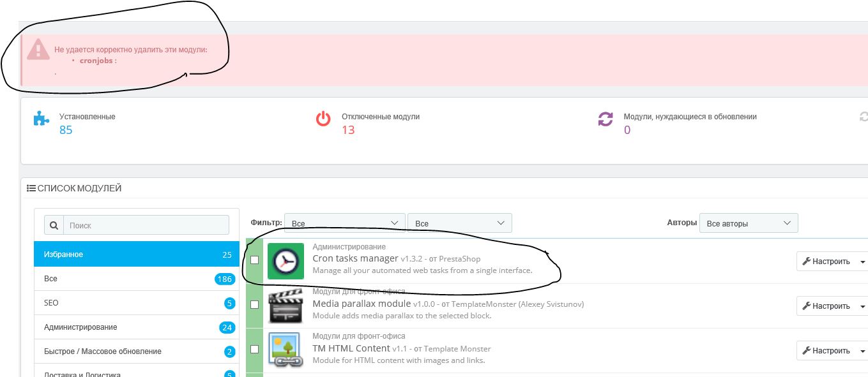Click the Media parallax module description text
Viewport: 868px width, 377px height.
(402, 316)
